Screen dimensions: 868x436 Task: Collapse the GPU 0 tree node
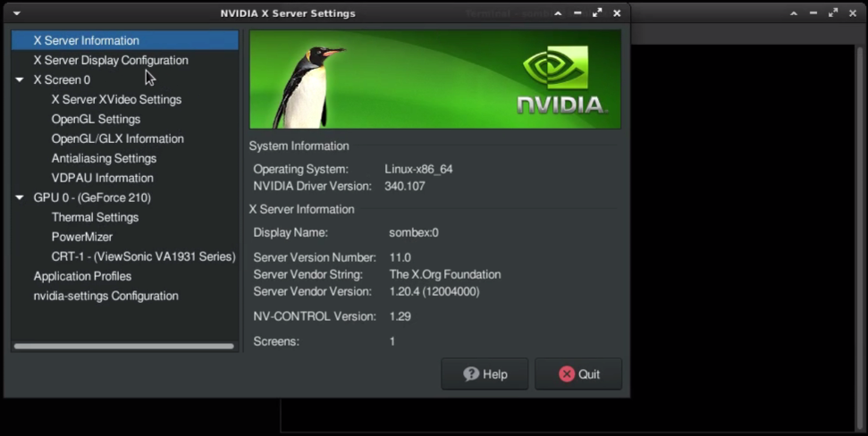20,197
